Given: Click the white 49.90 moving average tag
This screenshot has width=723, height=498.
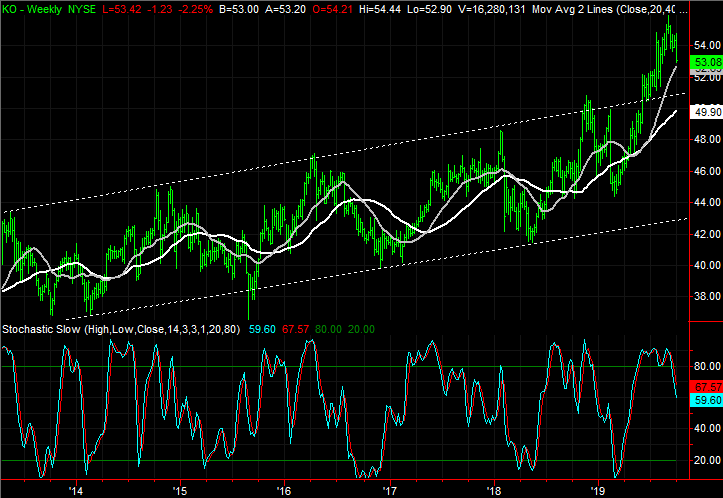Looking at the screenshot, I should click(x=706, y=112).
